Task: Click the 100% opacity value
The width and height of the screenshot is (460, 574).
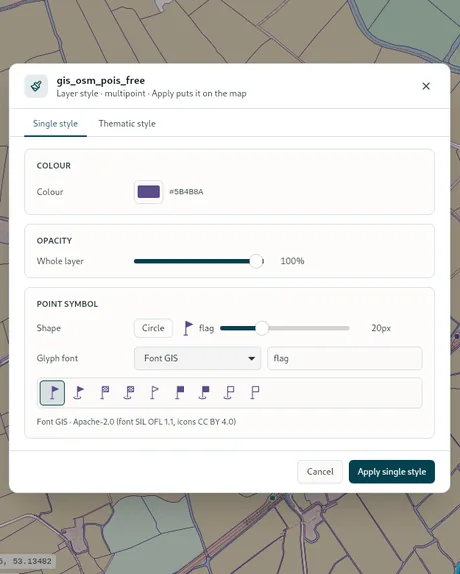Action: pyautogui.click(x=292, y=261)
